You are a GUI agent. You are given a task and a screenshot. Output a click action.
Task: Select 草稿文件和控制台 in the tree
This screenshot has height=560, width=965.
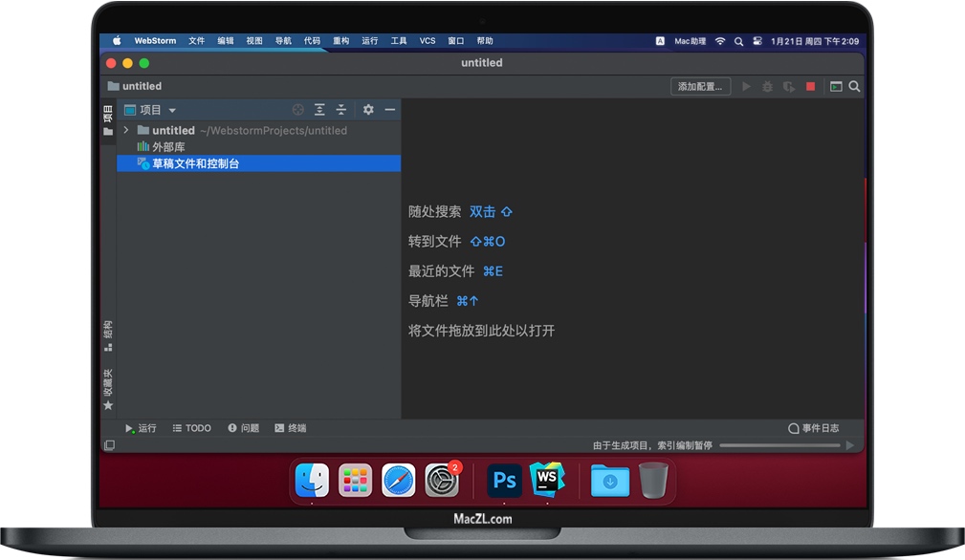click(196, 163)
